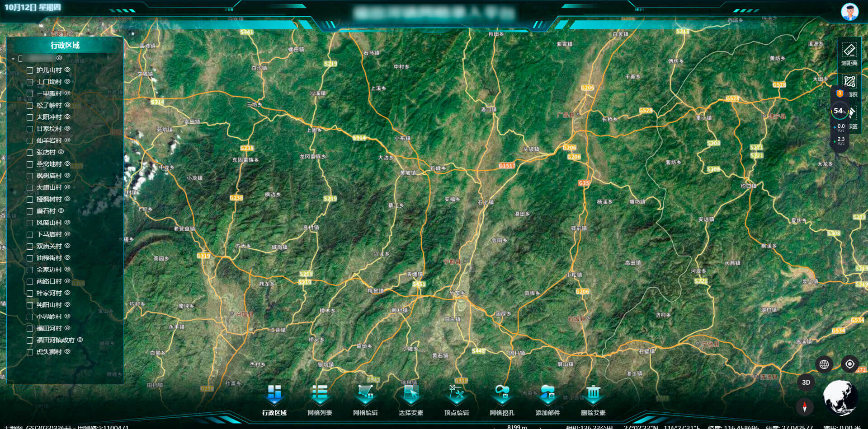The height and width of the screenshot is (429, 868).
Task: Start the 网格挖孔 grid hole tool
Action: (502, 400)
